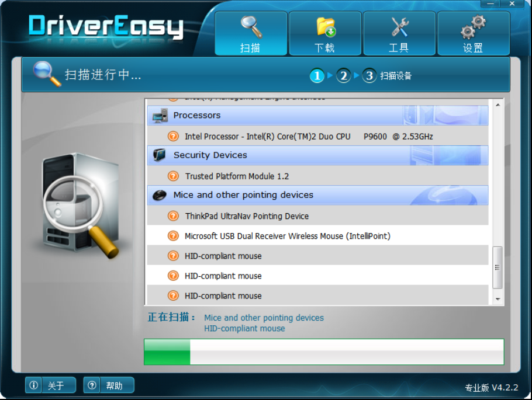Select Microsoft USB Dual Receiver Wireless Mouse
Screen dimensions: 532x400
pos(317,236)
